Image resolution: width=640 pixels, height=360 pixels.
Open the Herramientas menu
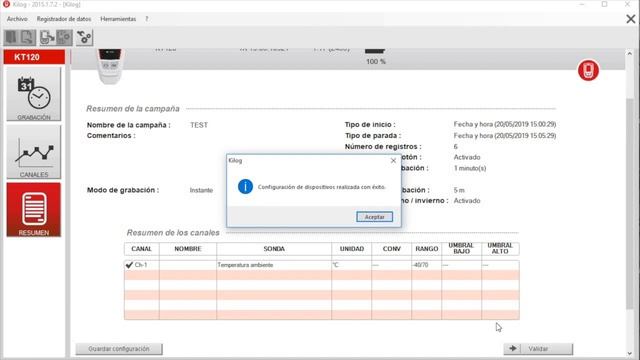point(118,19)
